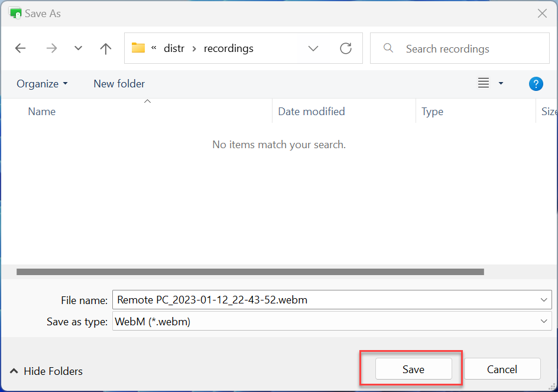Viewport: 558px width, 392px height.
Task: Open the Organize menu
Action: [42, 84]
